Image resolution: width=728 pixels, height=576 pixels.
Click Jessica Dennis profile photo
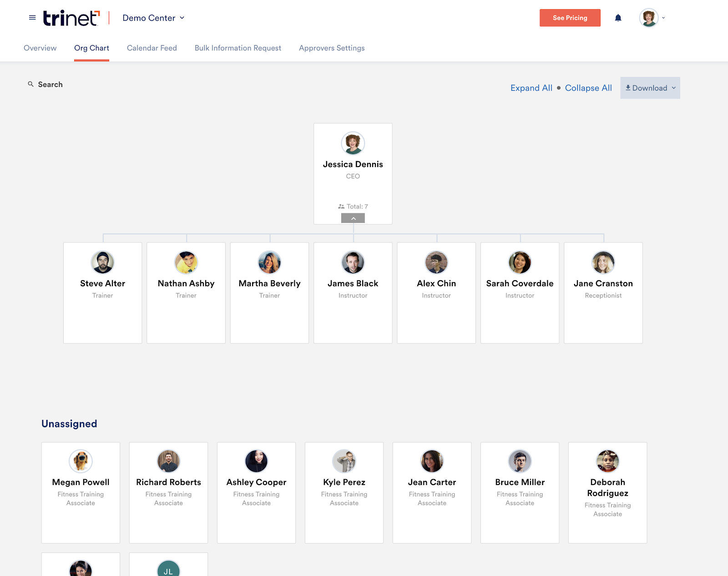(353, 143)
